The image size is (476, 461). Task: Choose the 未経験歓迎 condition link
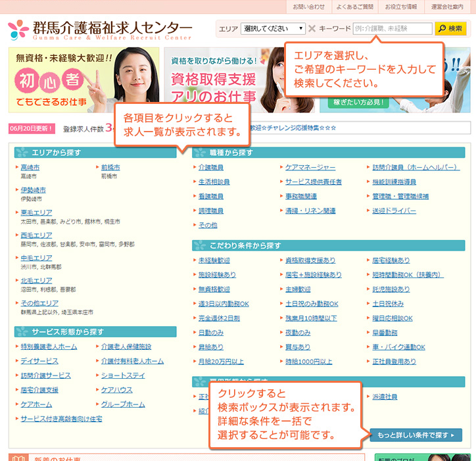tap(214, 260)
